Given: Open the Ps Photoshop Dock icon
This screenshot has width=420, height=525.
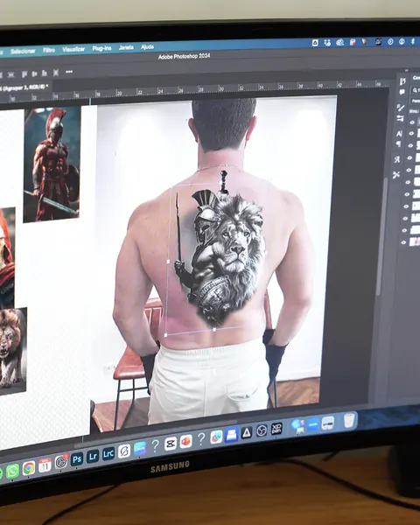Looking at the screenshot, I should point(77,459).
